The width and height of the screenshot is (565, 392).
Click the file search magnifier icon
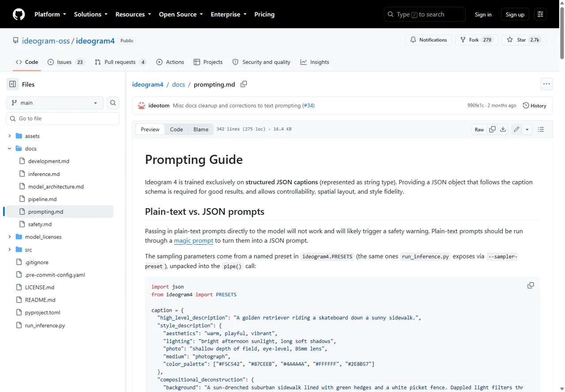[x=113, y=103]
